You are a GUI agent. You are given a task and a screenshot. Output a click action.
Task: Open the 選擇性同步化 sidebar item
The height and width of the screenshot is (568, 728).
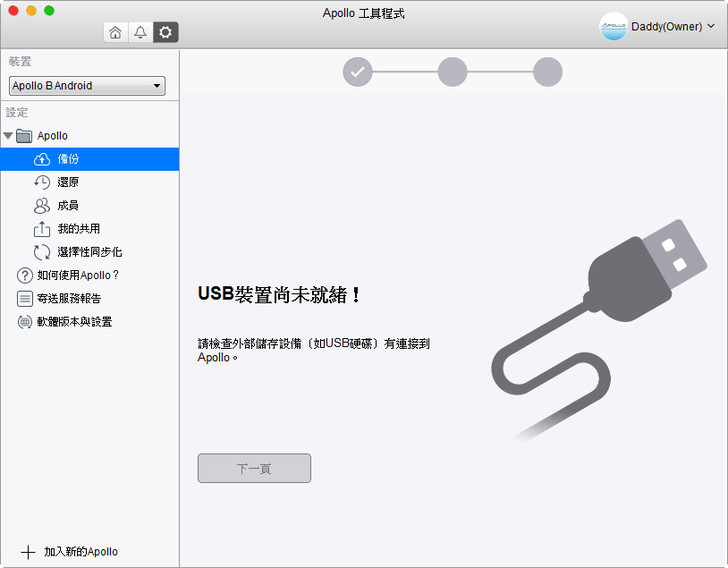point(90,252)
